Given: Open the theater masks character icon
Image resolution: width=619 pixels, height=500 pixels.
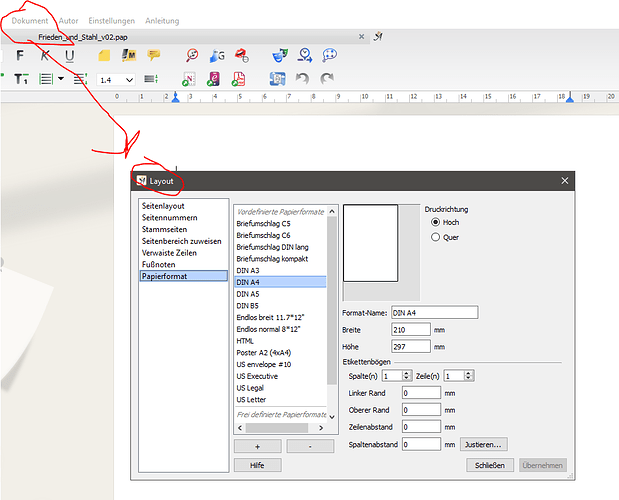Looking at the screenshot, I should point(280,55).
